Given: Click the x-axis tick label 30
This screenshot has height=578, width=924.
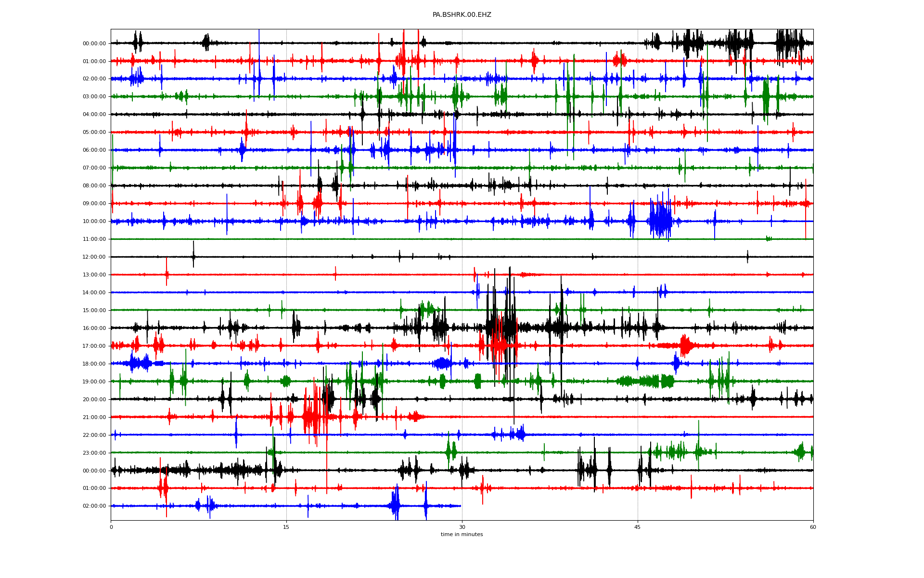Looking at the screenshot, I should (x=462, y=527).
